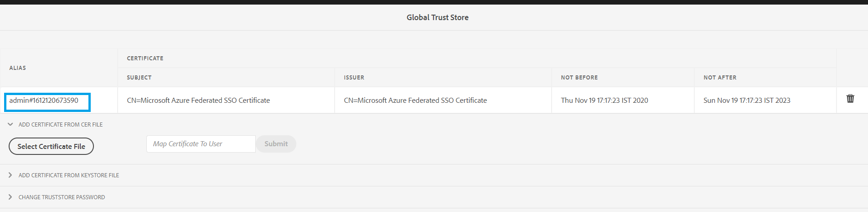
Task: Click the Issuer column header
Action: tap(354, 78)
